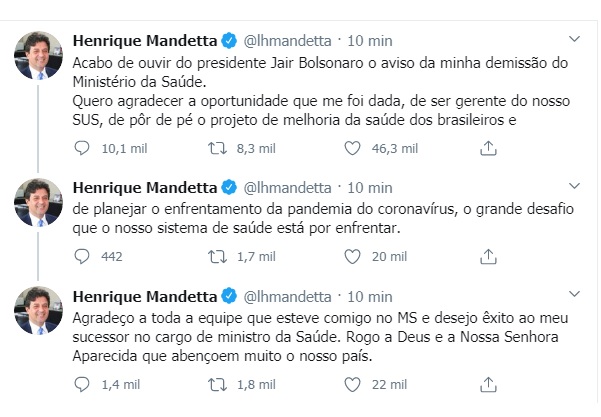
Task: Share the second tweet about the pandemia
Action: coord(487,257)
